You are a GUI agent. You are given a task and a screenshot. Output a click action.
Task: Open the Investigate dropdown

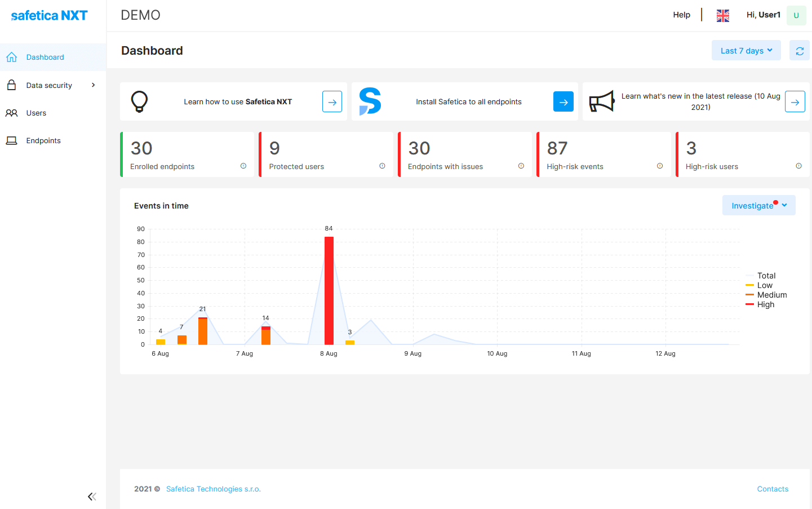[x=759, y=205]
